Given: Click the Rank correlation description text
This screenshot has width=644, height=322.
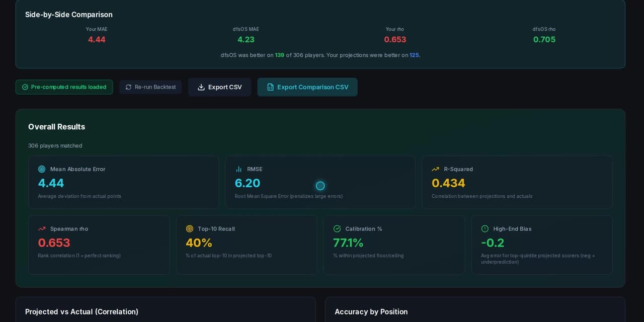Looking at the screenshot, I should coord(79,256).
